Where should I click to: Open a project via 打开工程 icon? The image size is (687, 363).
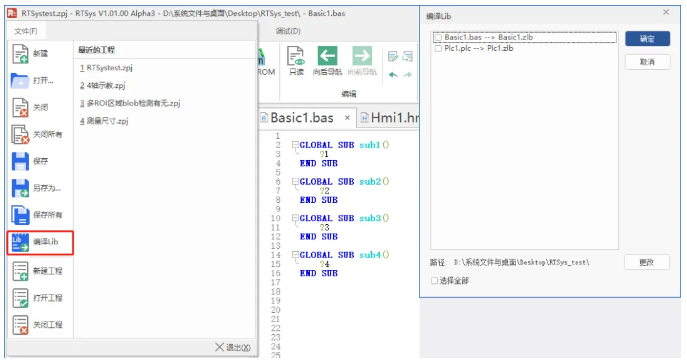pos(20,298)
